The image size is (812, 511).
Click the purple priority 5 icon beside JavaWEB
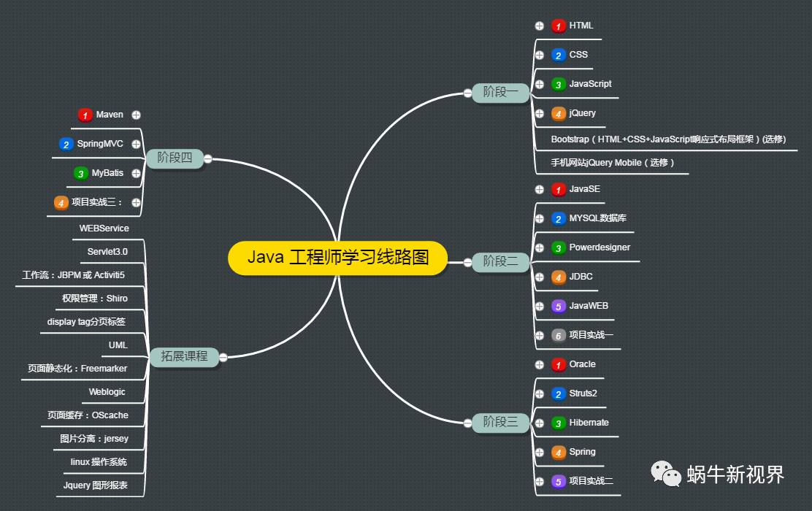(558, 307)
